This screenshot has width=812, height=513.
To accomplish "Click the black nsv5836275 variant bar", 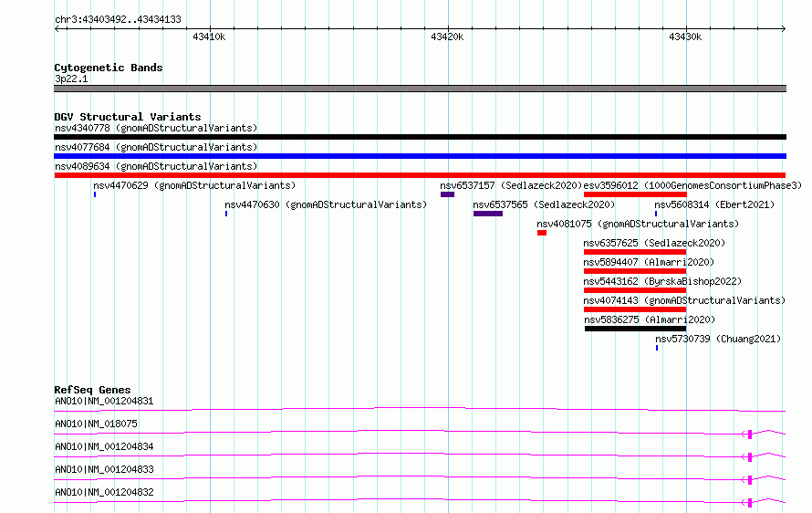I will pos(635,329).
